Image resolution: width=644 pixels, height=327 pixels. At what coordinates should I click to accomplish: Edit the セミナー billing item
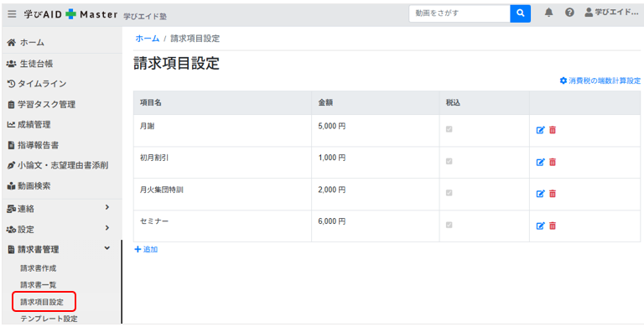[x=541, y=226]
